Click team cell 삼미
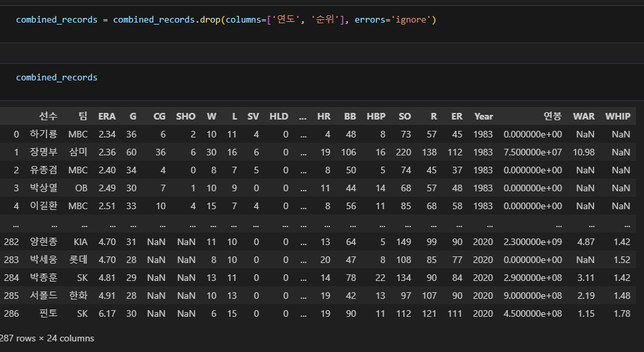Screen dimensions: 644x352 coord(78,152)
